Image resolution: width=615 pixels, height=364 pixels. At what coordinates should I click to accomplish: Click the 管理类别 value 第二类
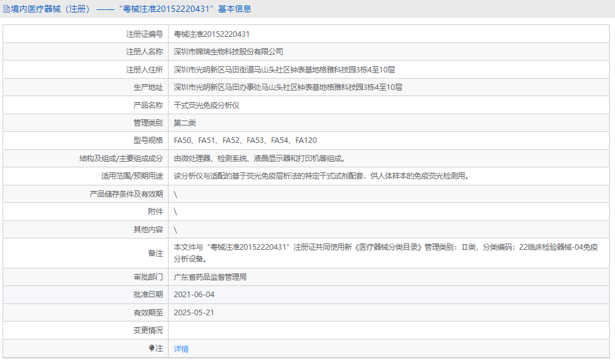click(x=184, y=122)
